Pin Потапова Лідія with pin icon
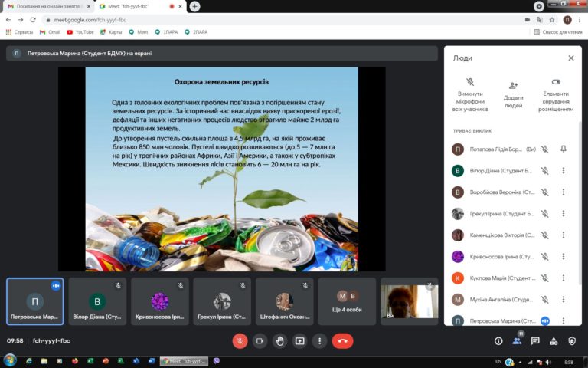The height and width of the screenshot is (368, 588). (x=563, y=149)
